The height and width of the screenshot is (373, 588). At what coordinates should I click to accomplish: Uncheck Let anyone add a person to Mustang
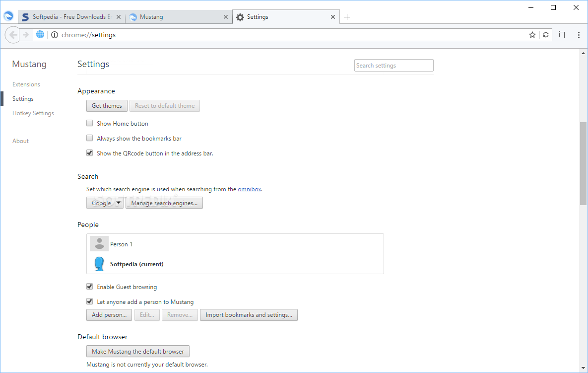[x=90, y=301]
